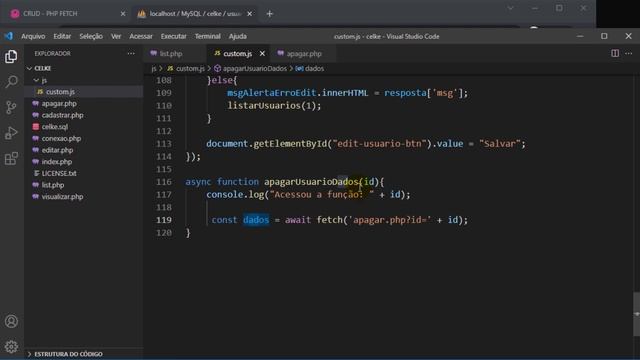
Task: Open apagar.php in the file tree
Action: coord(59,103)
